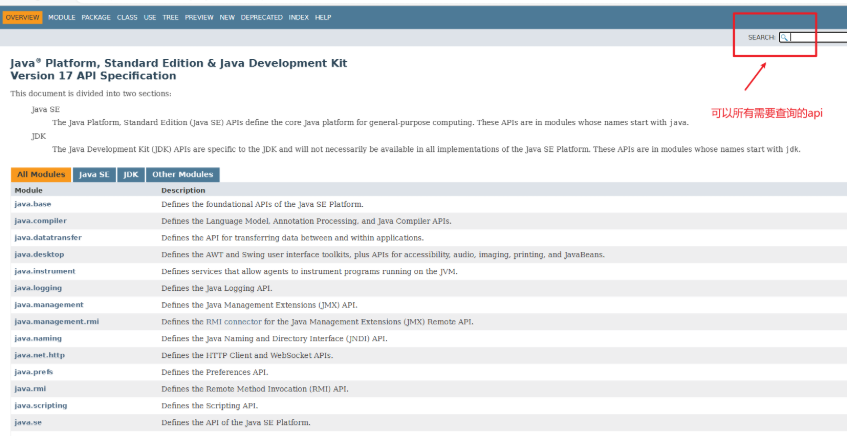The height and width of the screenshot is (436, 847).
Task: Follow the RMI connector link
Action: [x=234, y=321]
